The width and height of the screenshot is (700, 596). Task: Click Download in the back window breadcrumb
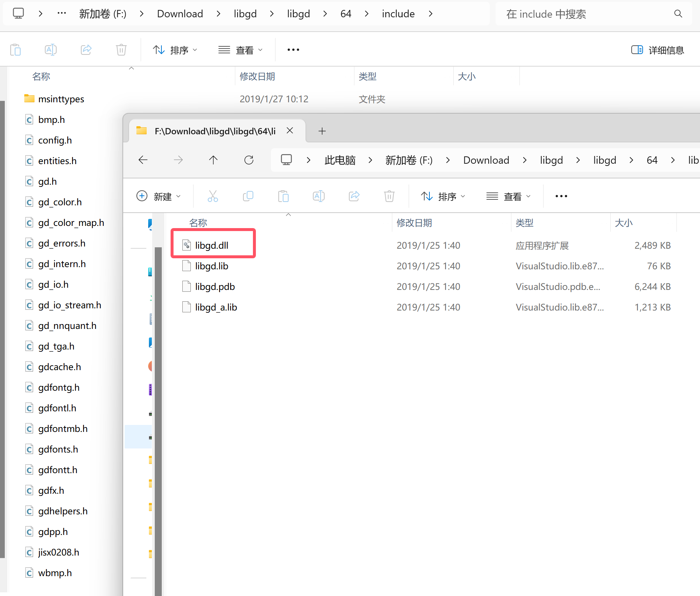tap(180, 14)
